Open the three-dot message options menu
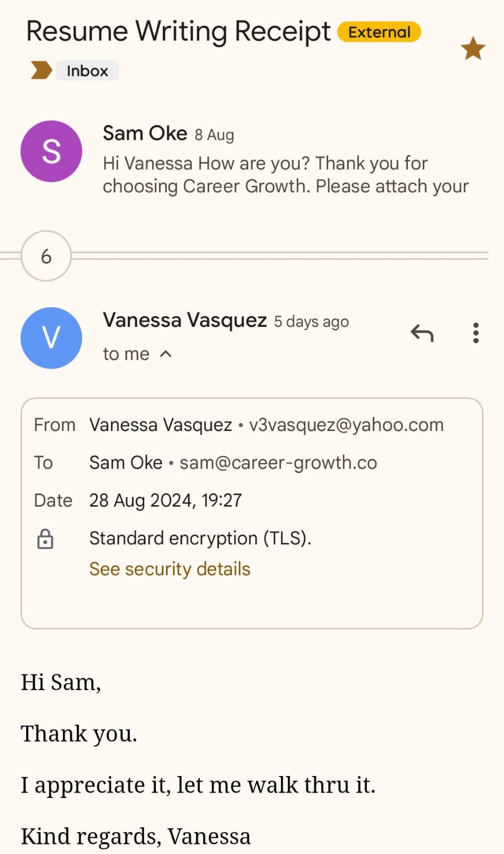The height and width of the screenshot is (854, 504). coord(476,333)
